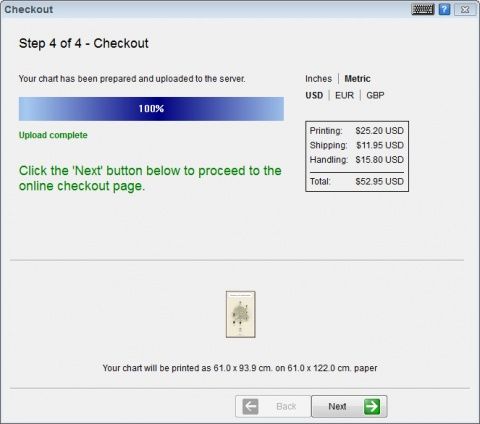
Task: Click the green arrow on Next button
Action: tap(372, 406)
